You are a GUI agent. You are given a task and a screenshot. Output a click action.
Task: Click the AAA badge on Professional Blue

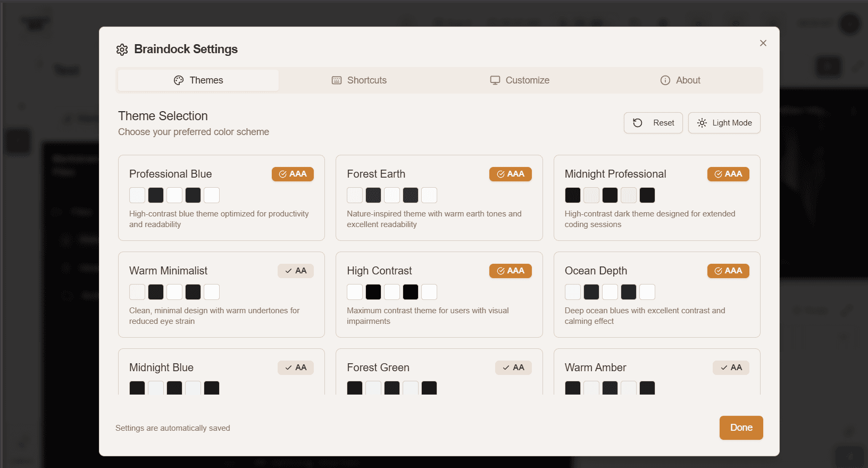pos(293,174)
